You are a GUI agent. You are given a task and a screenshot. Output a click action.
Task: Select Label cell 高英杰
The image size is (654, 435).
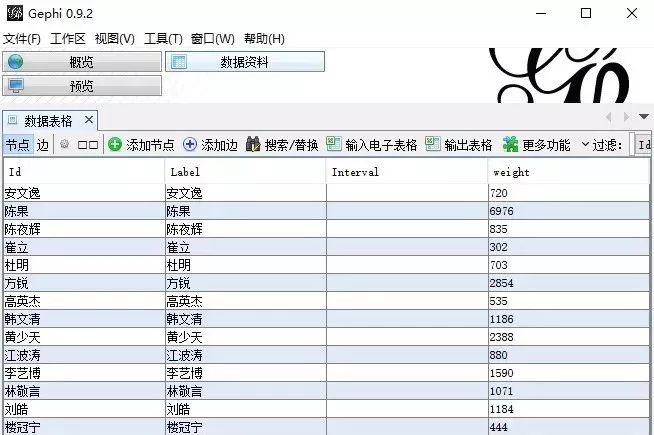point(246,301)
